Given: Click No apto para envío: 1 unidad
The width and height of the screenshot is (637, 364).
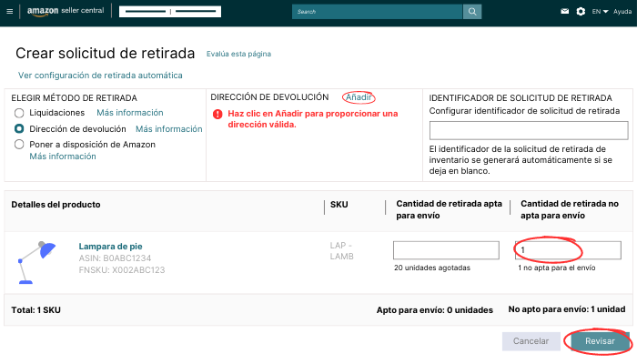Looking at the screenshot, I should [x=567, y=309].
